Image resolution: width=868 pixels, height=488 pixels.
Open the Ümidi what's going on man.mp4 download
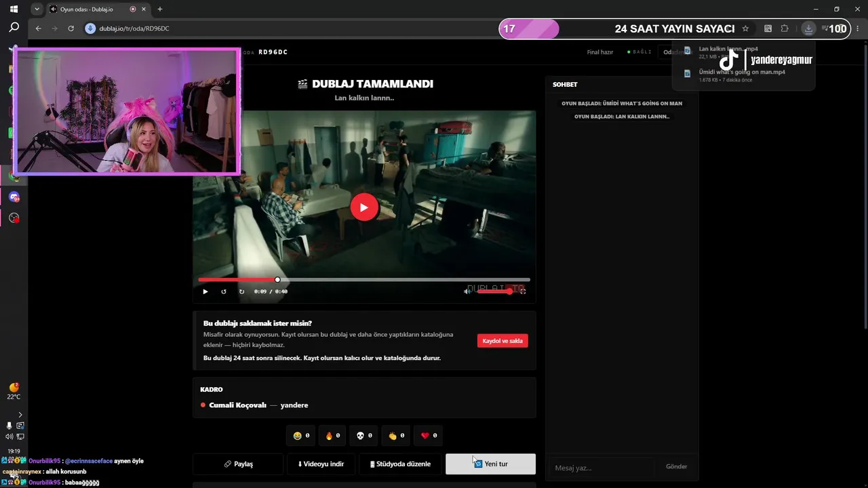(744, 75)
